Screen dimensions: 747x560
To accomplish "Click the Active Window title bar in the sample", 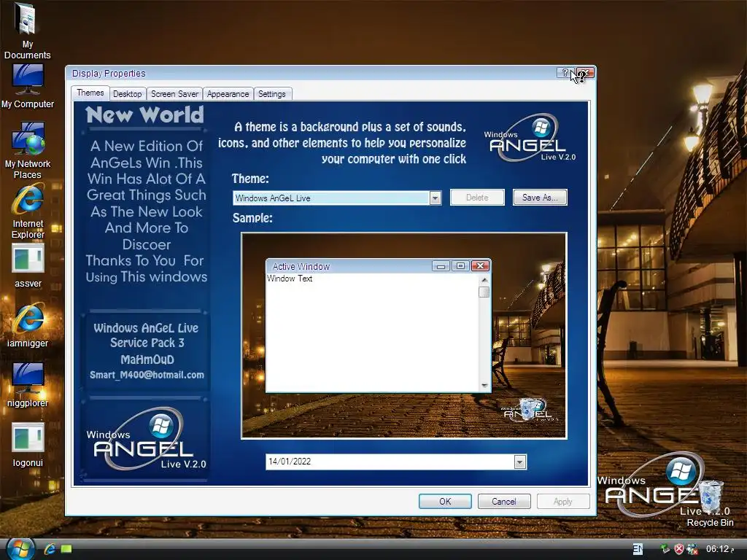I will [348, 266].
